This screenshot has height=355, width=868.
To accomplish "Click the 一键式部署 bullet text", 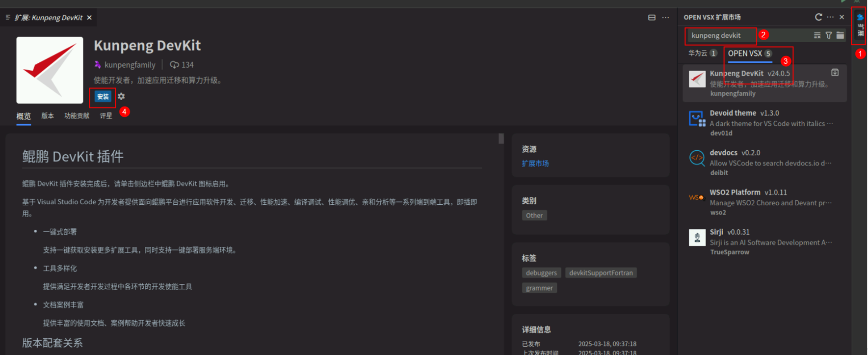I will click(x=60, y=232).
